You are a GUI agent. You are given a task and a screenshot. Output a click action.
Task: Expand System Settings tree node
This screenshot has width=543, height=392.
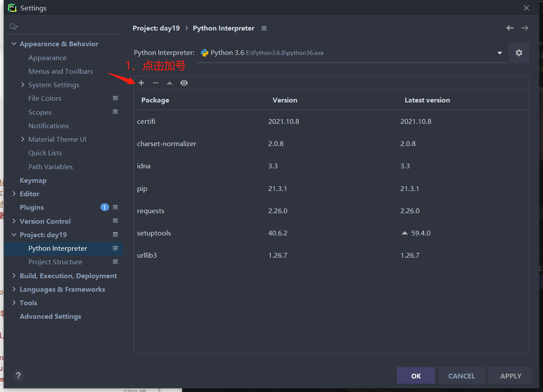point(23,85)
